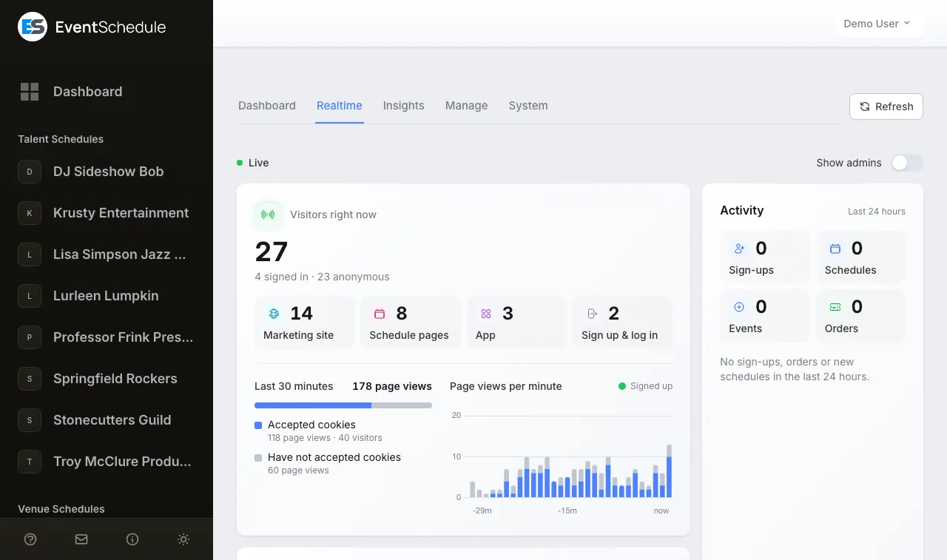Click the Dashboard label in sidebar
Screen dimensions: 947x560
point(88,92)
